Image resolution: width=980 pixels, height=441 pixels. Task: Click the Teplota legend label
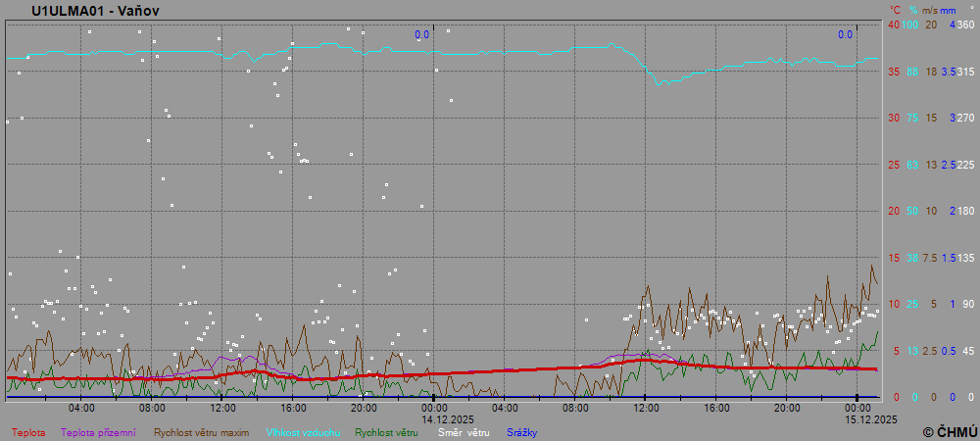[x=27, y=432]
